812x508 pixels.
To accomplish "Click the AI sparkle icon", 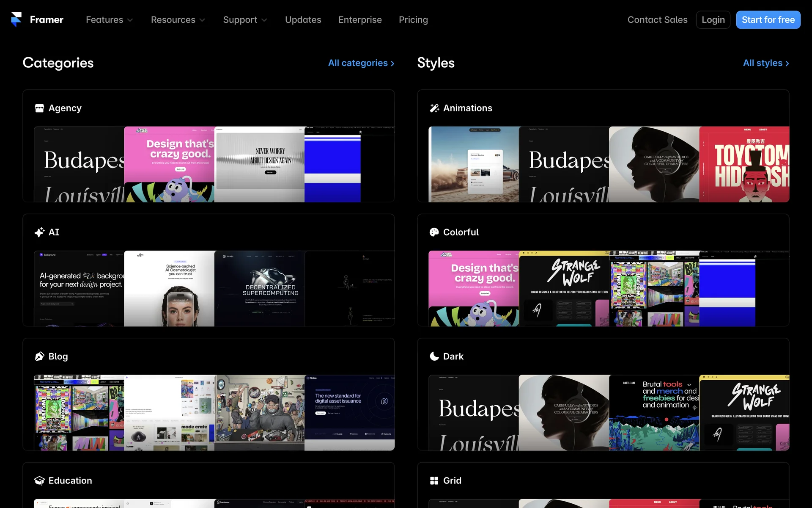I will [39, 232].
